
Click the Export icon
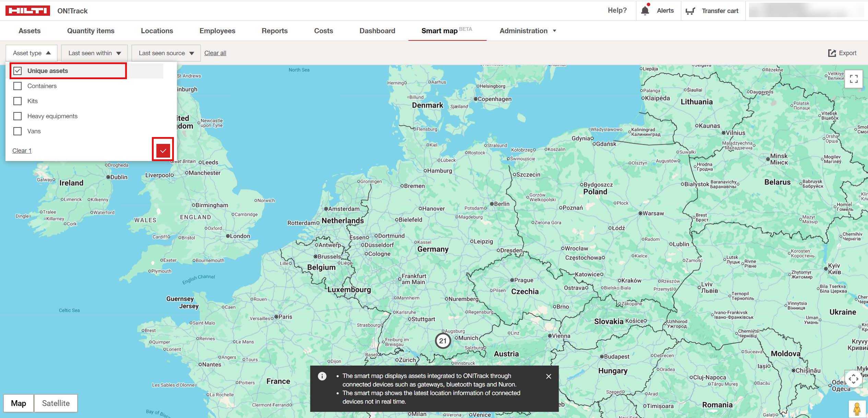click(x=832, y=53)
